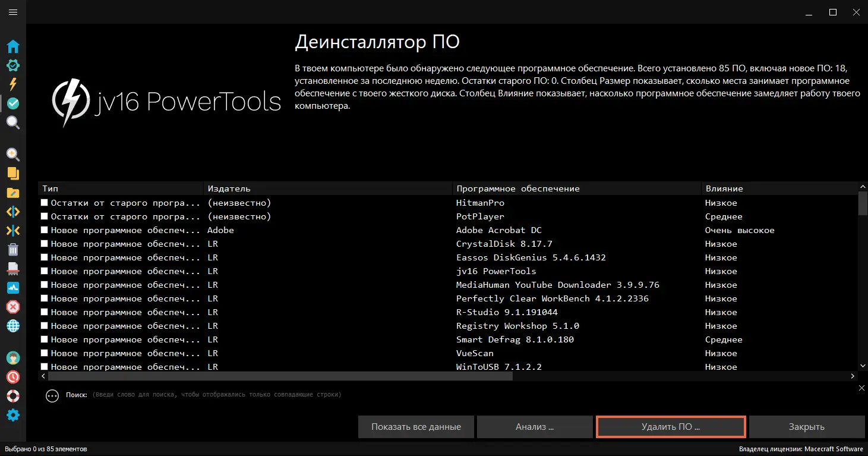Viewport: 868px width, 456px height.
Task: Click the horizontal scrollbar left arrow
Action: [43, 376]
